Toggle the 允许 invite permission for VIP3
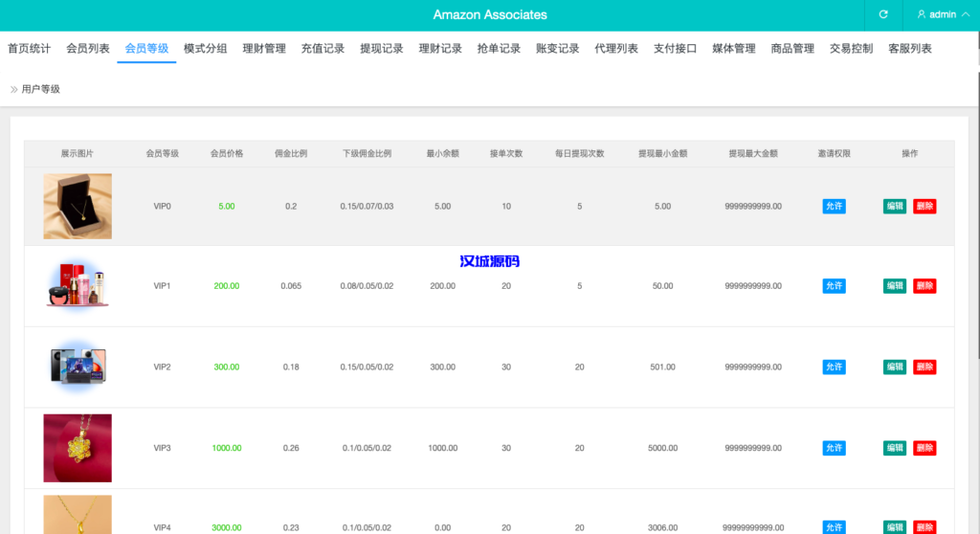 pyautogui.click(x=834, y=448)
